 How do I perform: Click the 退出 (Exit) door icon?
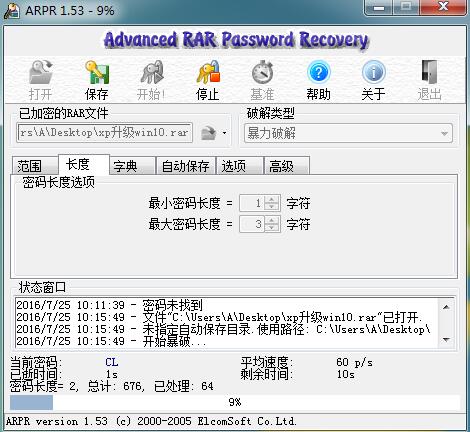(429, 72)
